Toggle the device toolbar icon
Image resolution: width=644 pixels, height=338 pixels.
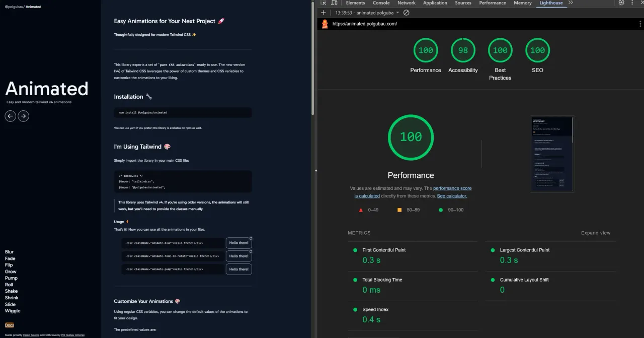coord(335,3)
